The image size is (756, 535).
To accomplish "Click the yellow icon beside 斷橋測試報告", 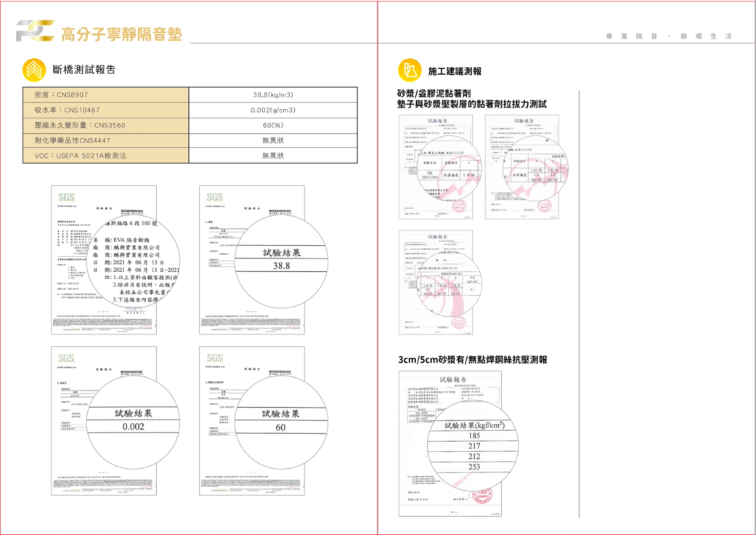I will 33,70.
